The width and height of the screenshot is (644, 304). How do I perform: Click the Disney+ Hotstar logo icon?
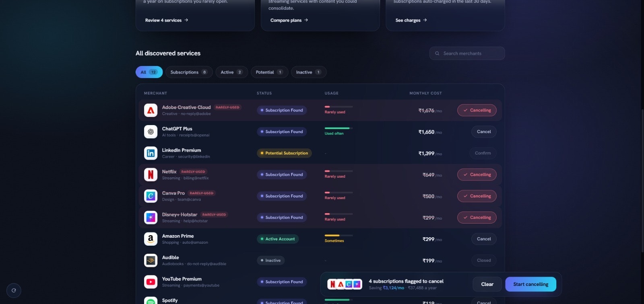(151, 218)
